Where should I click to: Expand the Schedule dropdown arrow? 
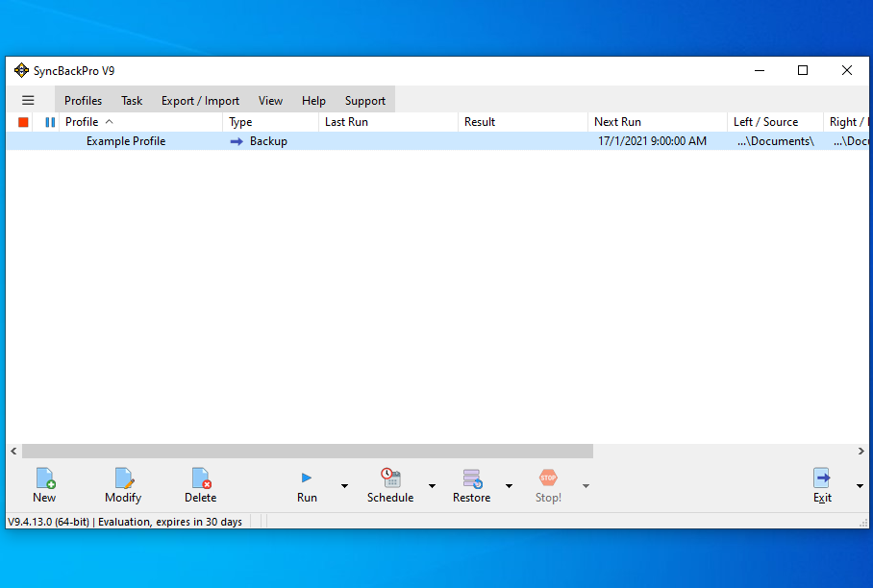432,486
